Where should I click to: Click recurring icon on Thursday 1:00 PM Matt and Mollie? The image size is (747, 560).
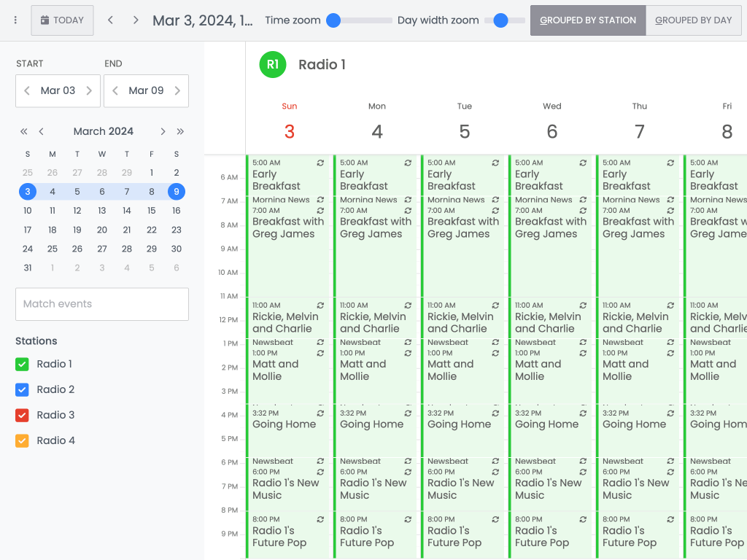coord(670,354)
